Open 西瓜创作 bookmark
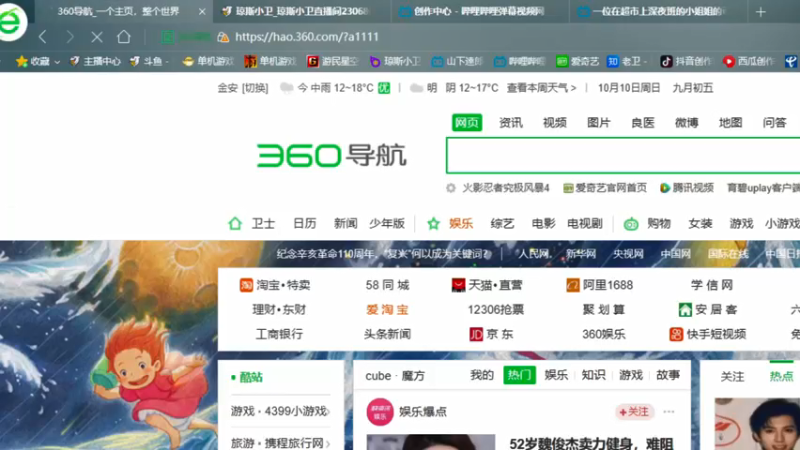This screenshot has height=450, width=800. tap(748, 61)
